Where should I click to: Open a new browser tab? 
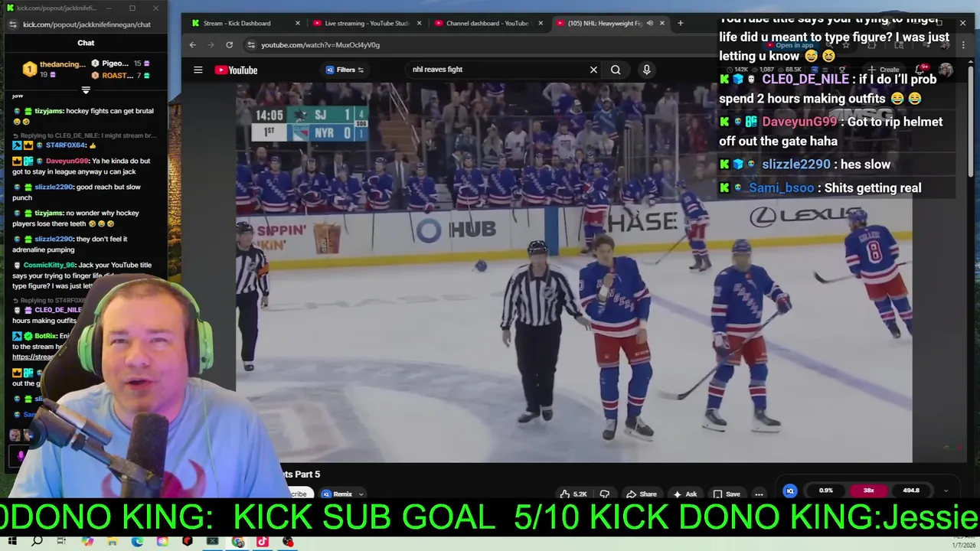tap(680, 23)
